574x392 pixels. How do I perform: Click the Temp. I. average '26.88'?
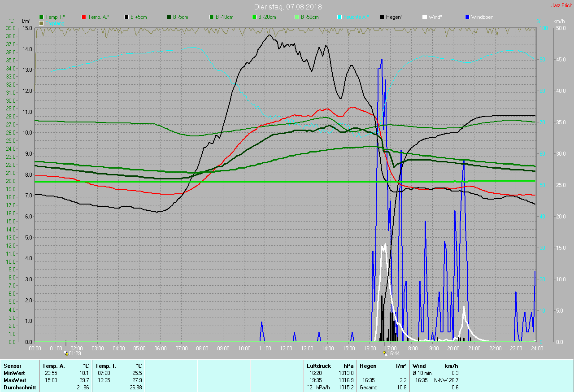(x=136, y=388)
